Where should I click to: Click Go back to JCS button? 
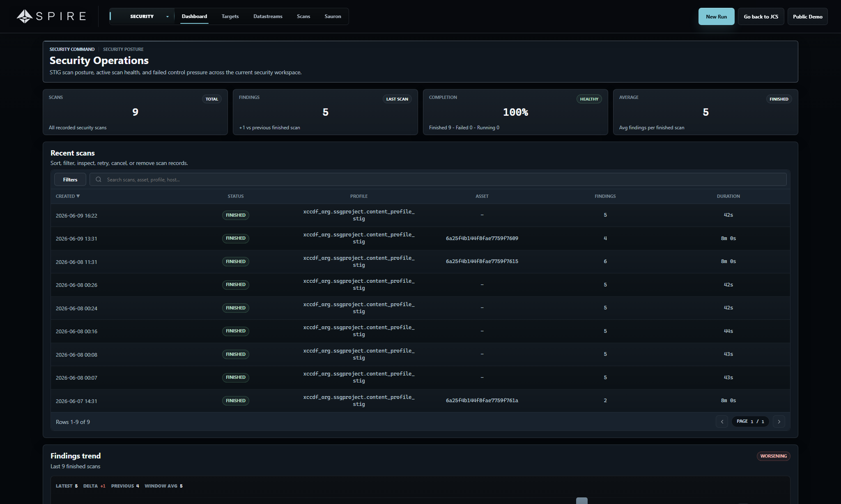click(761, 16)
